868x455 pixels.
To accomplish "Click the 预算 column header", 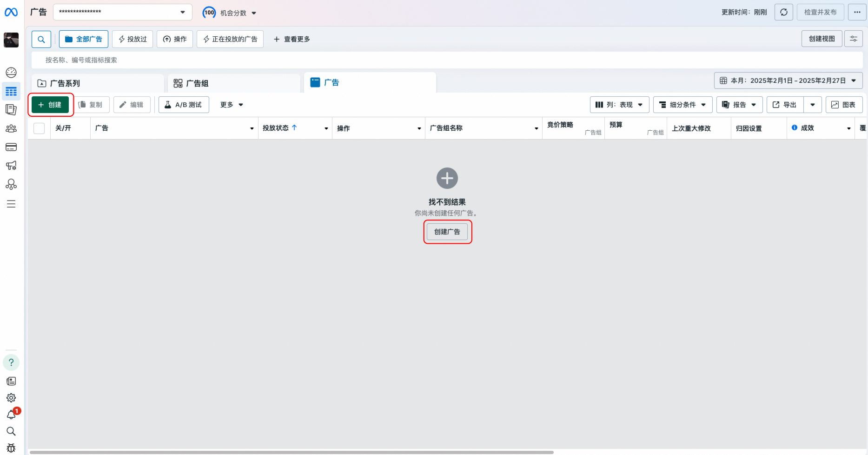I will (616, 125).
